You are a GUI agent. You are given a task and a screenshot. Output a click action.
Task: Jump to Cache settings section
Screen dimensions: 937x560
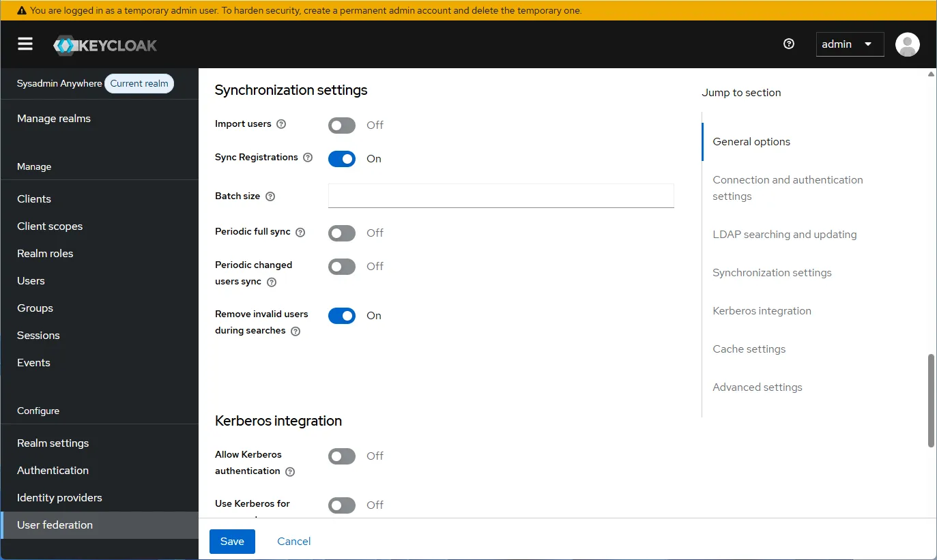(x=749, y=349)
